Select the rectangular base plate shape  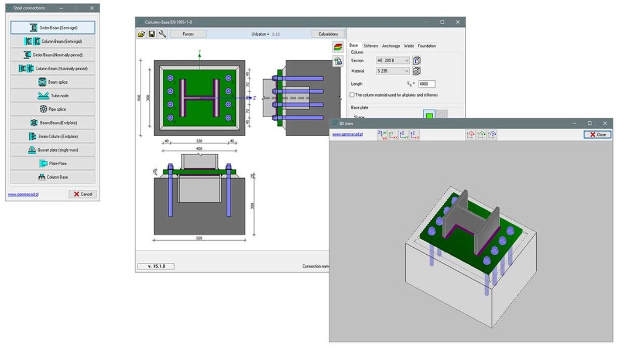click(430, 115)
